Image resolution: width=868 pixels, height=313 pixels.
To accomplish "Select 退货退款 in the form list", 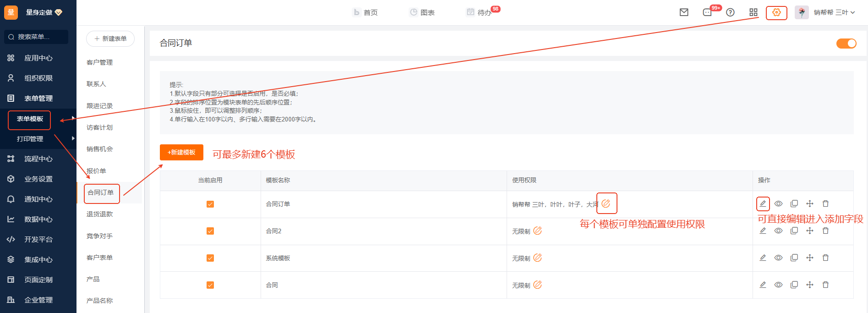I will [99, 214].
